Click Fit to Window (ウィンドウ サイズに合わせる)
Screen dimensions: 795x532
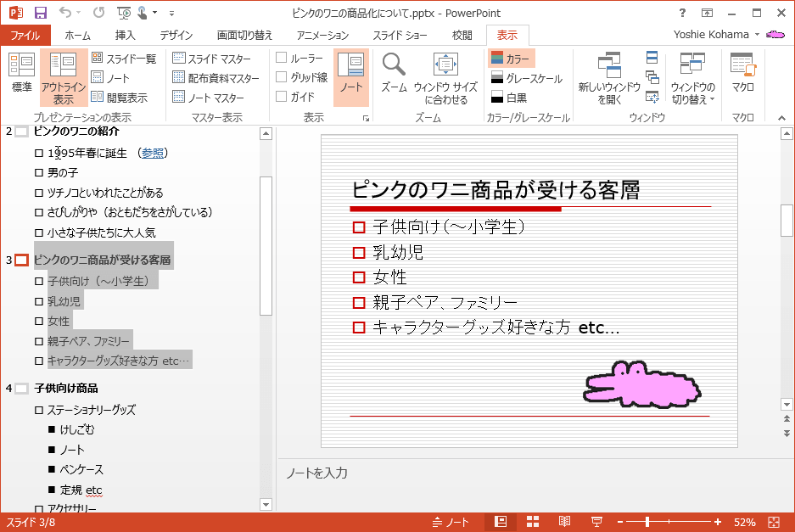pyautogui.click(x=445, y=78)
